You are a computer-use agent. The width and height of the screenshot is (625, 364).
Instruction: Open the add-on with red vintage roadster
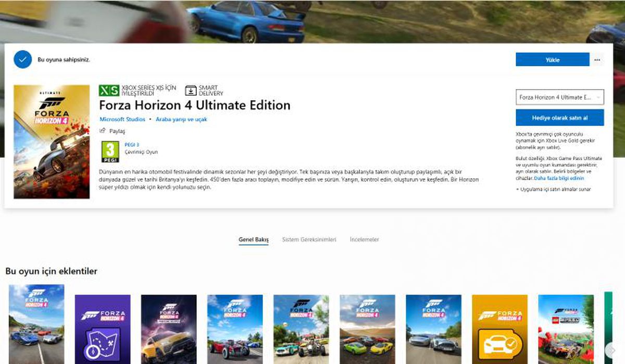[235, 329]
